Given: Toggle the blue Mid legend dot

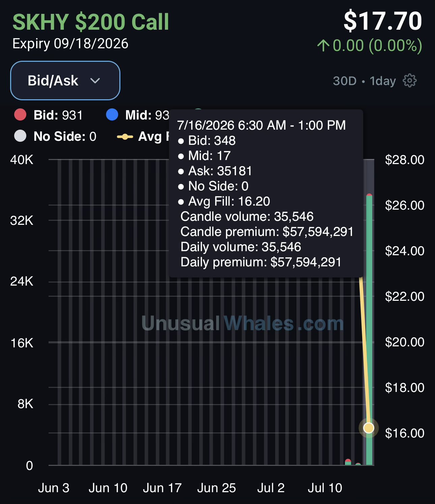Looking at the screenshot, I should pos(112,115).
